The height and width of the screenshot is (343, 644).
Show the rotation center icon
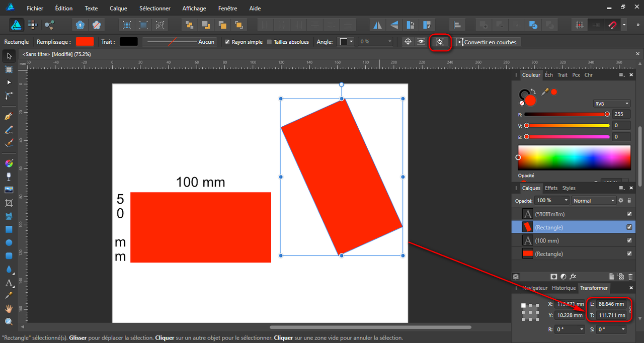pos(408,42)
